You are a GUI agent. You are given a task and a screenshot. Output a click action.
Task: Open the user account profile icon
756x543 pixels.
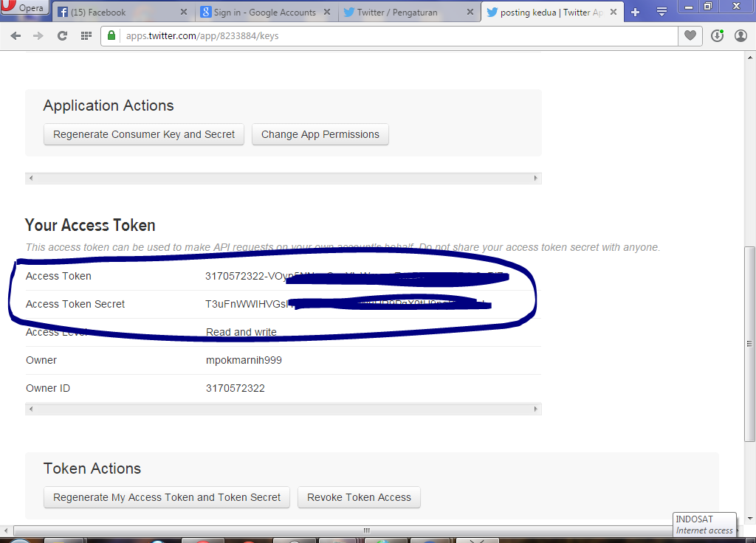740,35
